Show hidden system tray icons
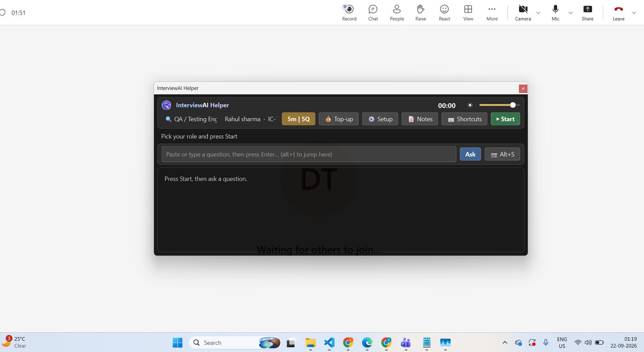644x352 pixels. 505,343
